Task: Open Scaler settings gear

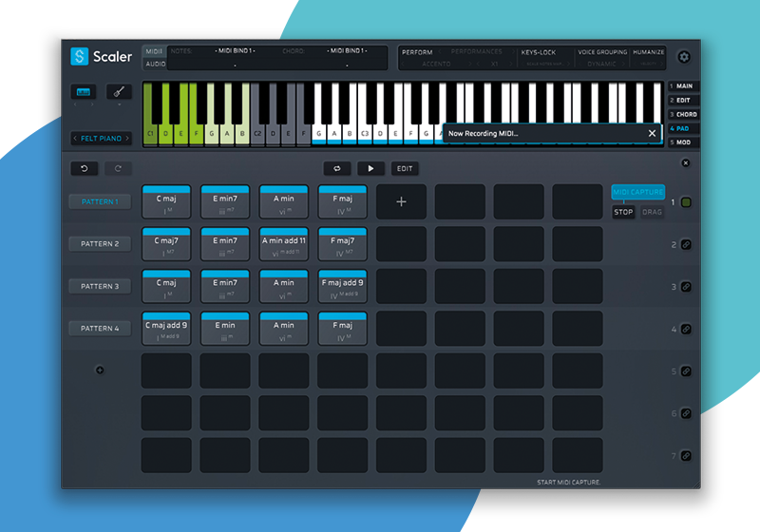Action: coord(684,57)
